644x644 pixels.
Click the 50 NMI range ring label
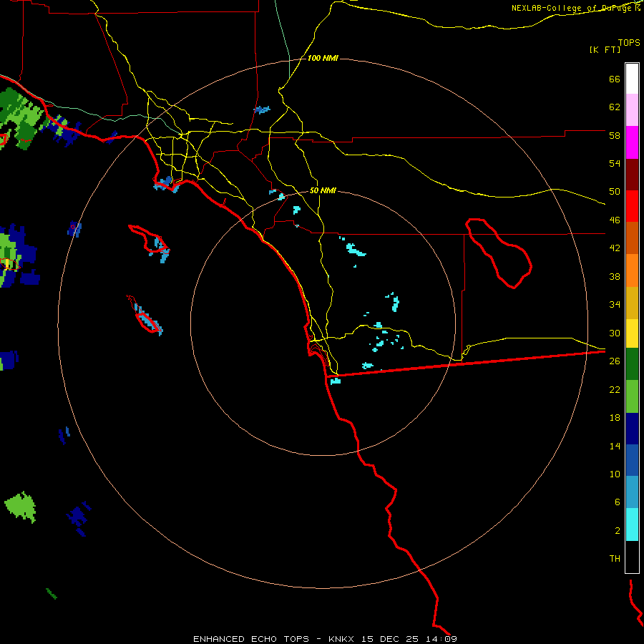[x=323, y=190]
